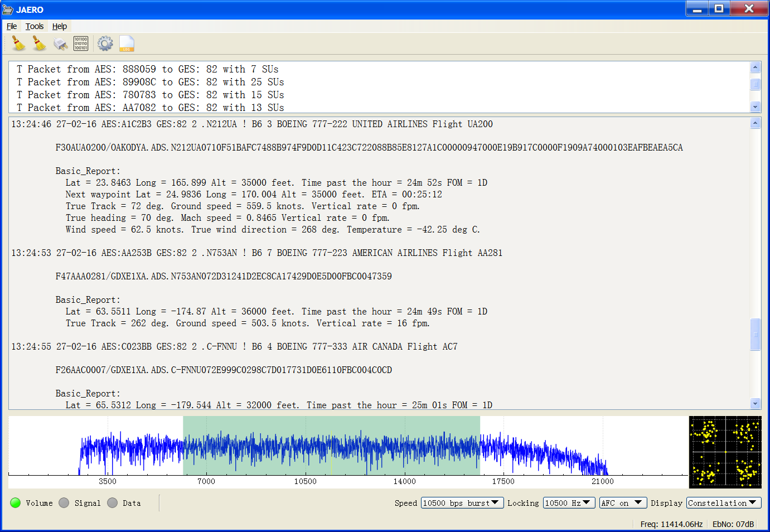Click the Next waypoint Lat = 24.9836 line
Screen dimensions: 770x532
point(254,194)
